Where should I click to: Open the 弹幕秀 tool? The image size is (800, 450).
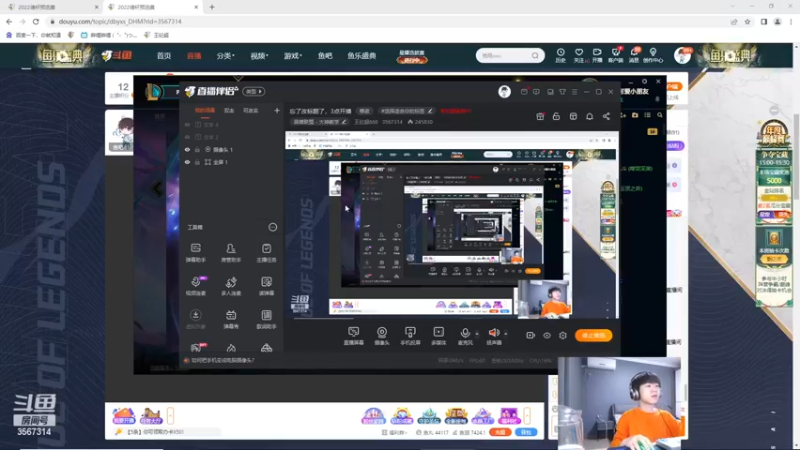coord(231,319)
